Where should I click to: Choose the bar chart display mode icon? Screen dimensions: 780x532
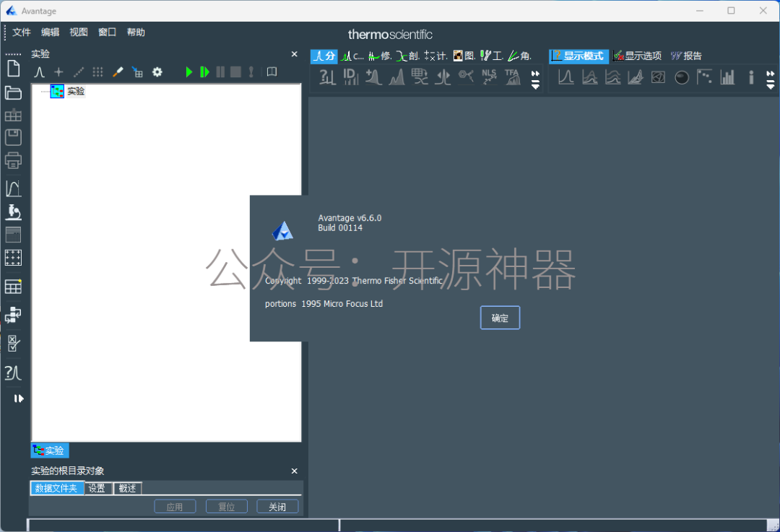(728, 77)
